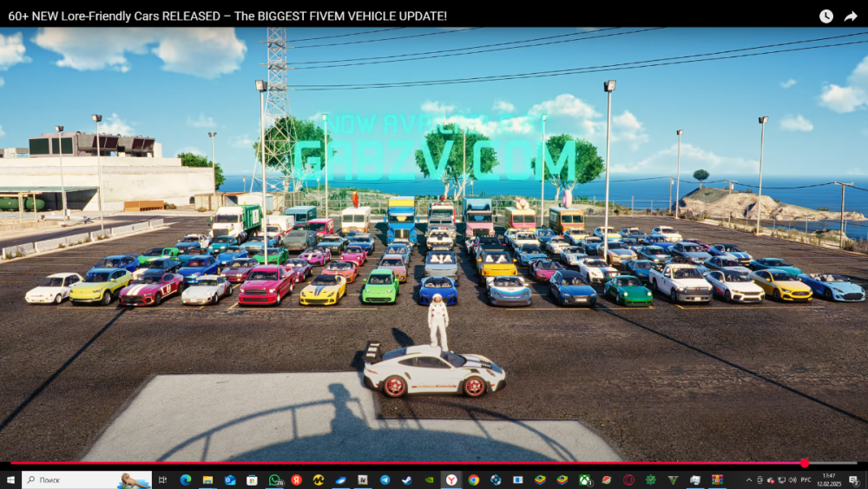Open Microsoft Store from taskbar
This screenshot has height=489, width=868.
[252, 479]
